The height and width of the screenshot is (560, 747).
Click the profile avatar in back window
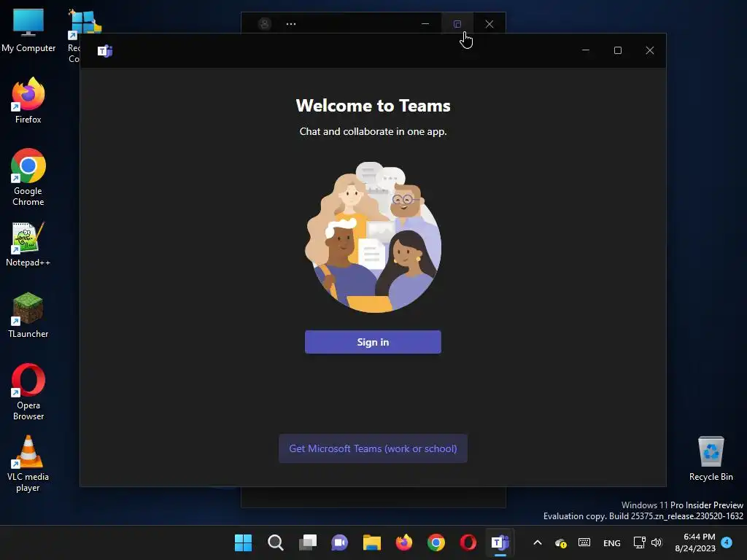pos(265,24)
